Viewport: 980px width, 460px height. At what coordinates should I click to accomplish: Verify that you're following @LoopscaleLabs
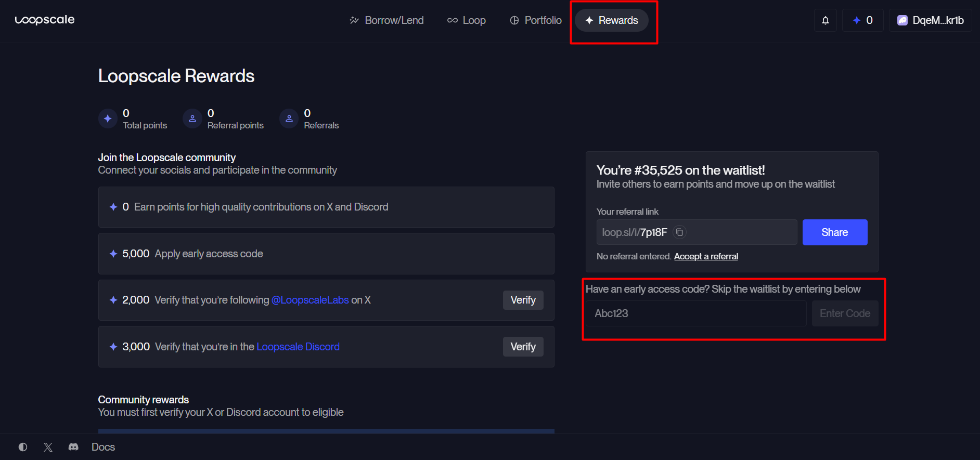(523, 300)
